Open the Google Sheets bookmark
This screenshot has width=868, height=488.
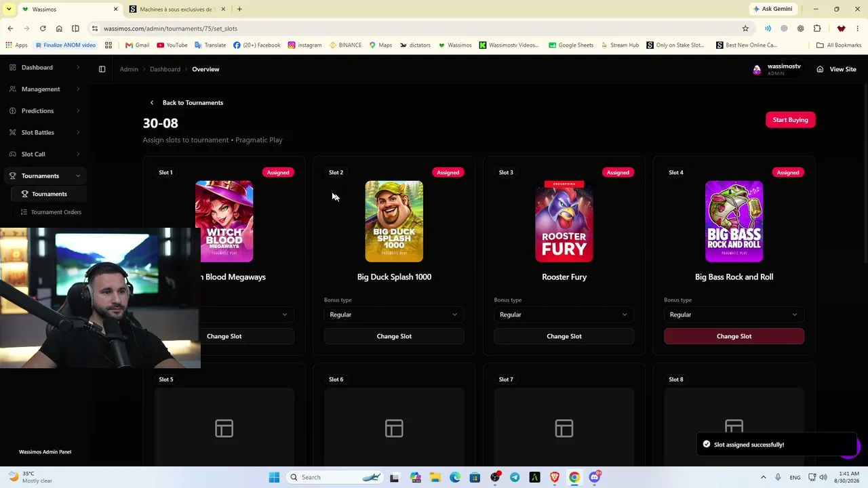pos(571,45)
